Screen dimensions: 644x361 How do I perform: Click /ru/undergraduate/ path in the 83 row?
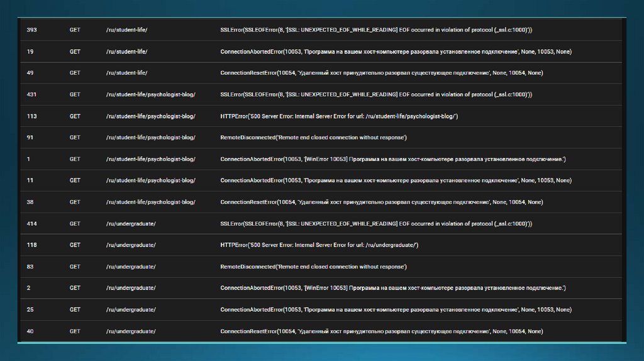(131, 267)
